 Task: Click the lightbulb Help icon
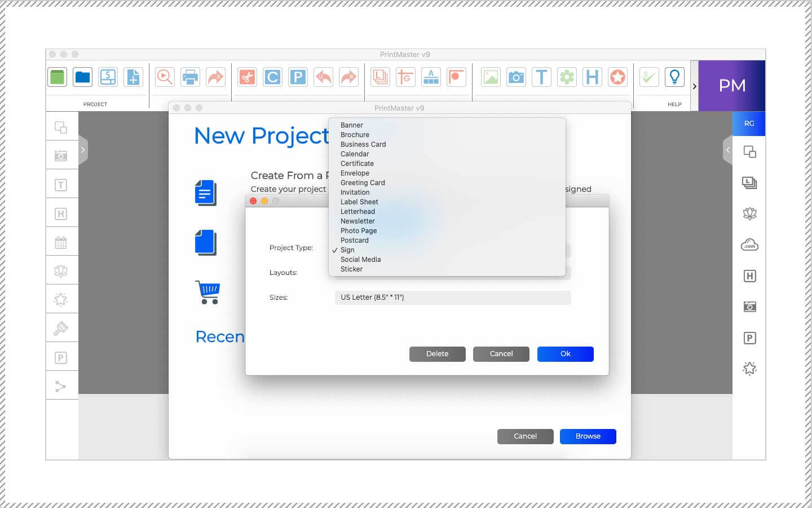point(674,77)
